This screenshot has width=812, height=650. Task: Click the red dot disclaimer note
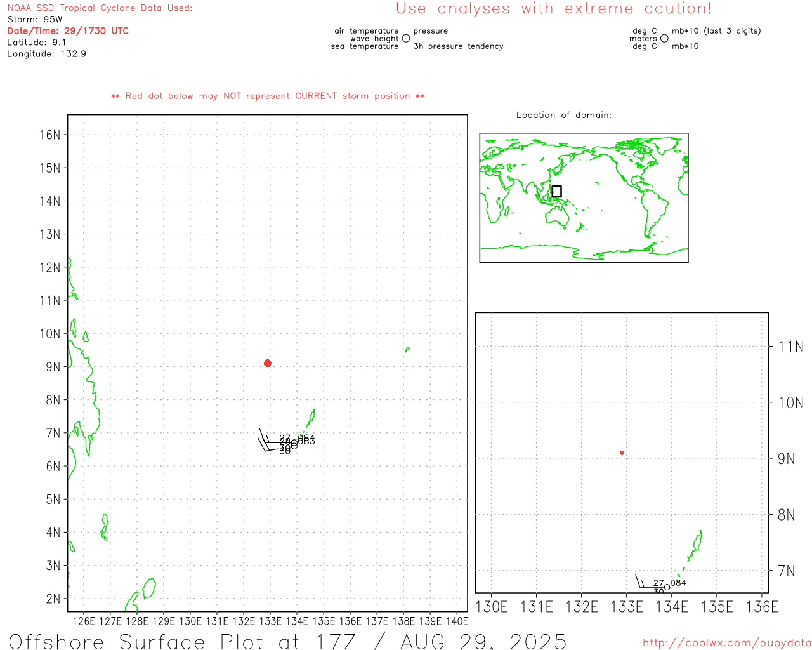[x=268, y=96]
